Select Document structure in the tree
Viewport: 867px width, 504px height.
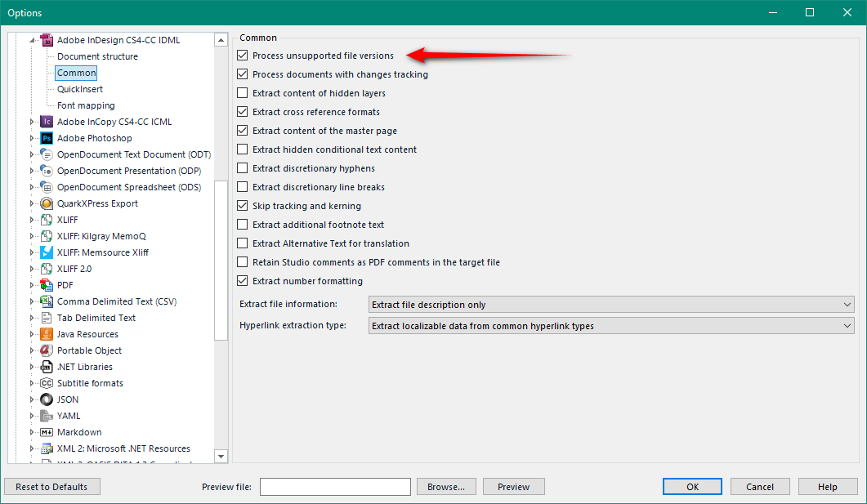[97, 56]
